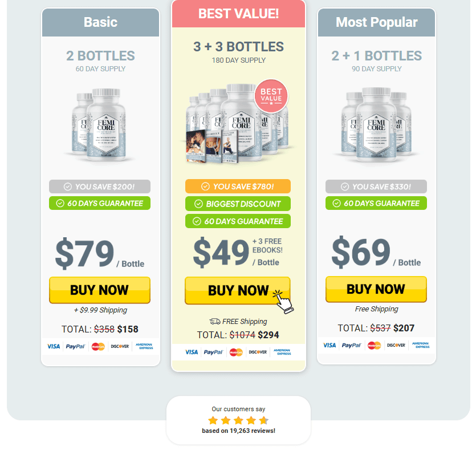Click the checkmark on YOU SAVE $780! badge

206,187
